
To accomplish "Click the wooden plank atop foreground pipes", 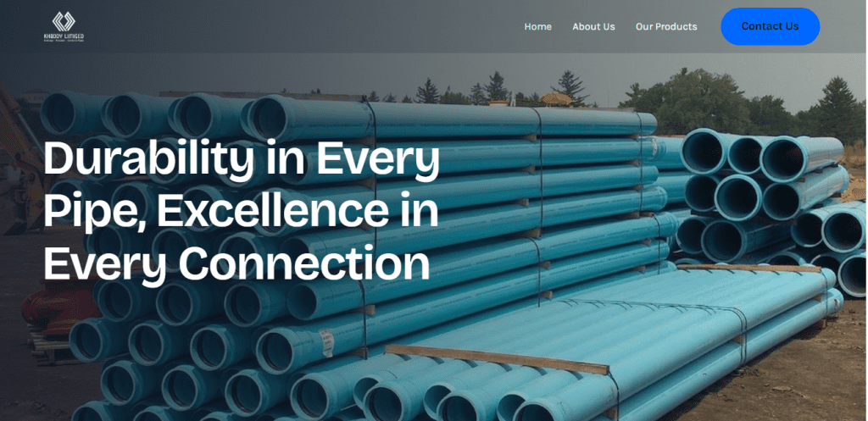I will pyautogui.click(x=497, y=360).
